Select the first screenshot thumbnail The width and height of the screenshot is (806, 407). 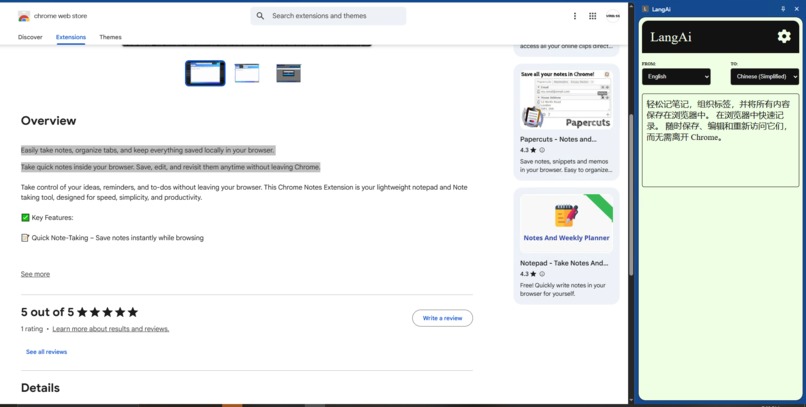[205, 73]
